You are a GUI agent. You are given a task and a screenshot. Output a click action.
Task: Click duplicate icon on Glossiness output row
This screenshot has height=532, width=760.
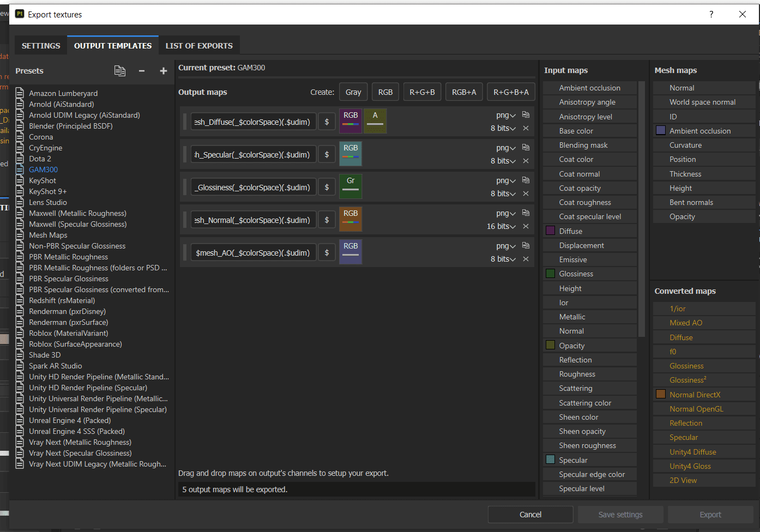click(x=526, y=180)
